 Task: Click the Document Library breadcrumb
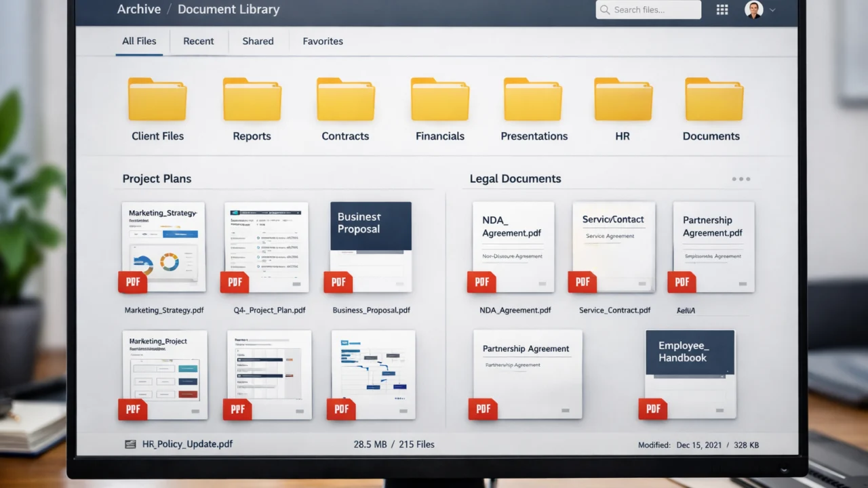coord(229,9)
